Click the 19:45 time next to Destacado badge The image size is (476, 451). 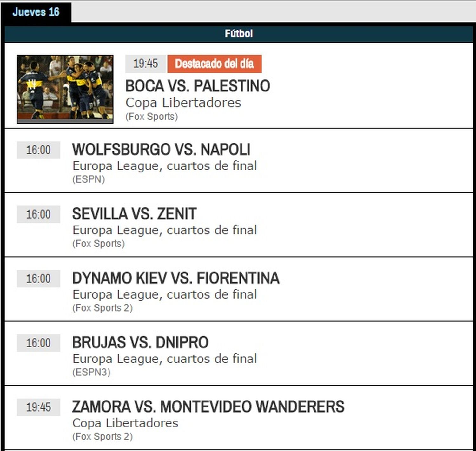click(145, 64)
